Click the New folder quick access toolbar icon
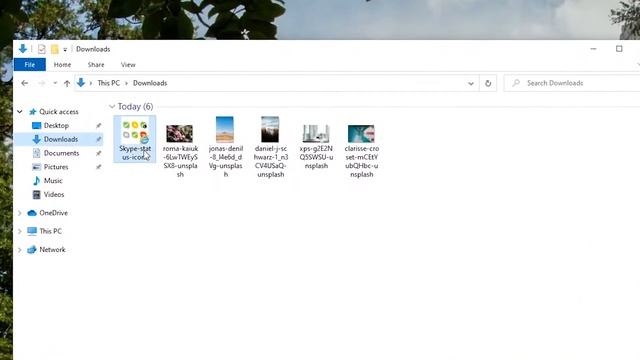This screenshot has width=640, height=360. 54,49
